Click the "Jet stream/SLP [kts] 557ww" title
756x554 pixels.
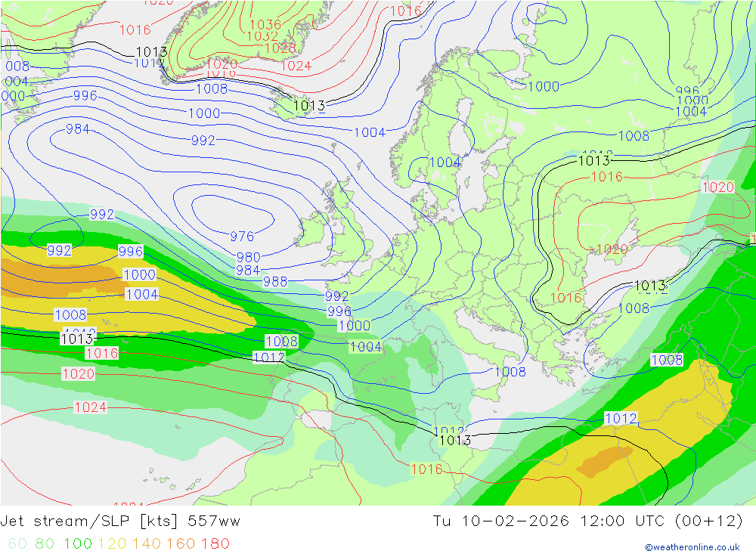pyautogui.click(x=120, y=522)
